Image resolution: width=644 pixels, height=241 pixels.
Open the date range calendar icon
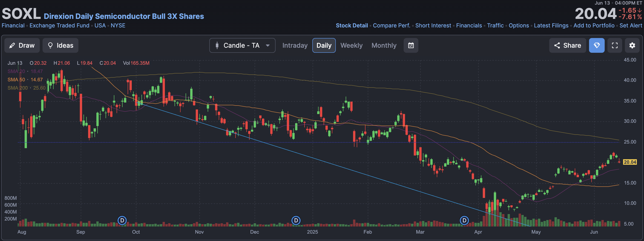click(411, 45)
